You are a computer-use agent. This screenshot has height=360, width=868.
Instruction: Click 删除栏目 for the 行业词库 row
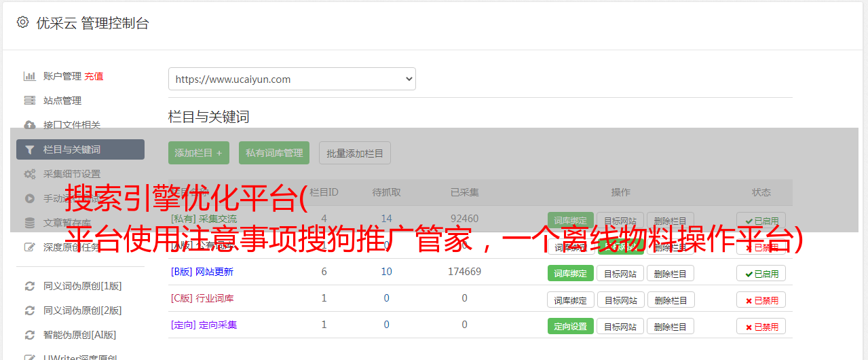click(x=671, y=300)
